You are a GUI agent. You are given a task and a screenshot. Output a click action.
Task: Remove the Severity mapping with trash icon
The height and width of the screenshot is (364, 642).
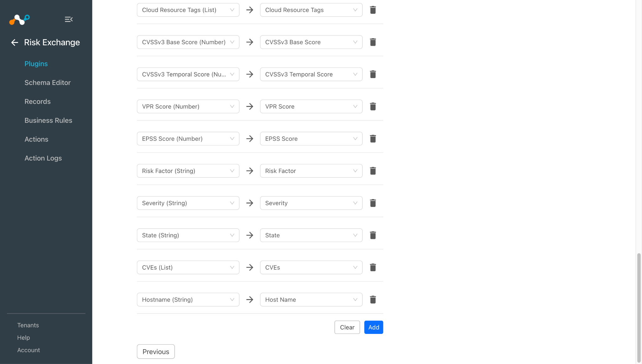(373, 203)
